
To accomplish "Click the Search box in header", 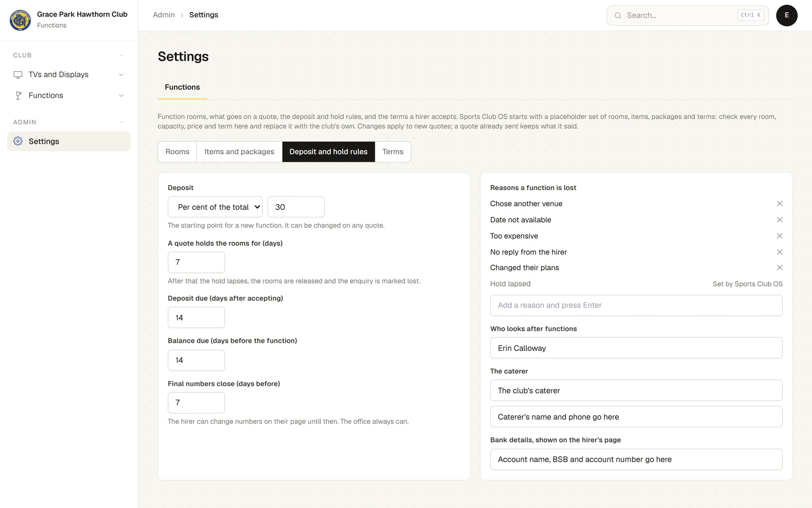I will pyautogui.click(x=688, y=15).
